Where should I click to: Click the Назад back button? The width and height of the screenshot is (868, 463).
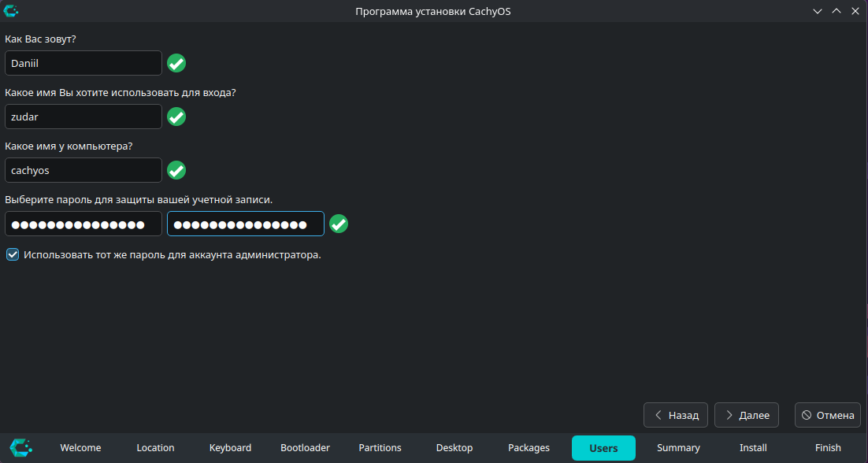[675, 415]
